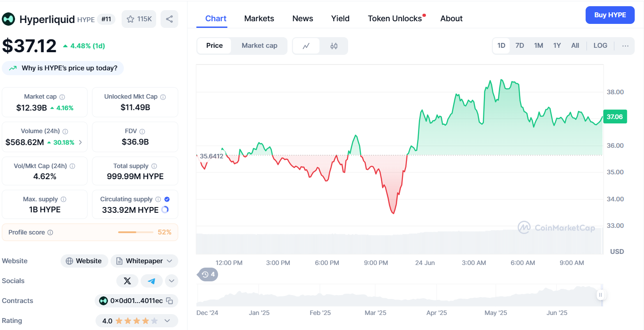Click the #11 rank badge
Screen dimensions: 644x330
tap(106, 19)
